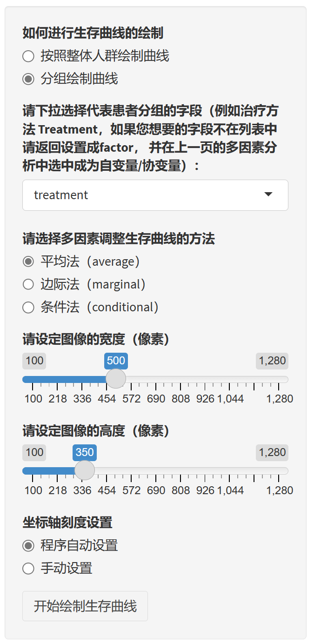The width and height of the screenshot is (314, 644).
Task: Click the width slider track near 808
Action: coord(180,379)
